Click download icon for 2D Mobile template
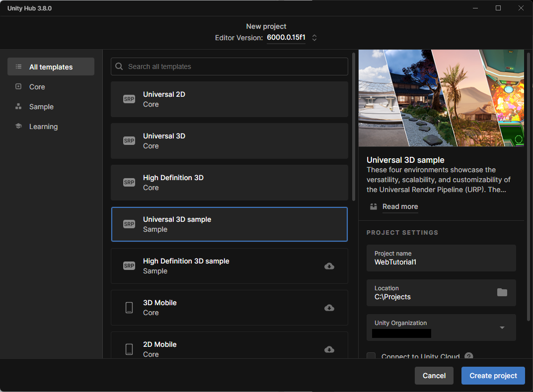Viewport: 533px width, 392px height. point(329,349)
